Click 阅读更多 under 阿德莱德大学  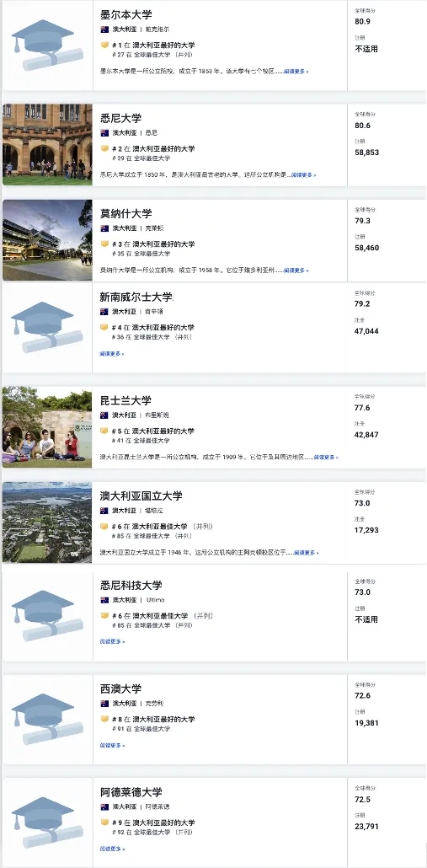pos(112,849)
